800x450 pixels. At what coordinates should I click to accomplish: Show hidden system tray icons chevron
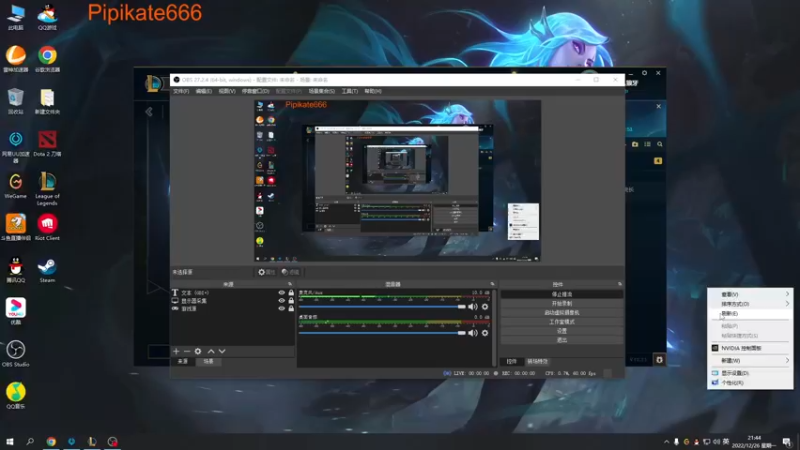coord(666,442)
